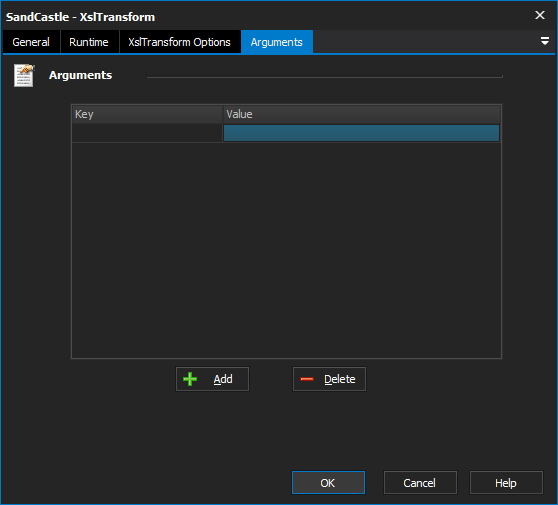Click the highlighted Value cell

(x=361, y=133)
